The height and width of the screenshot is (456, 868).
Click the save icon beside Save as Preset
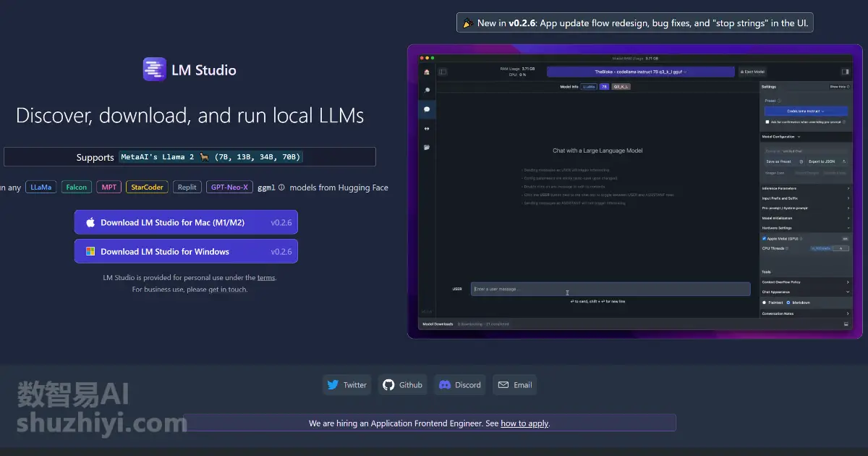[x=801, y=161]
